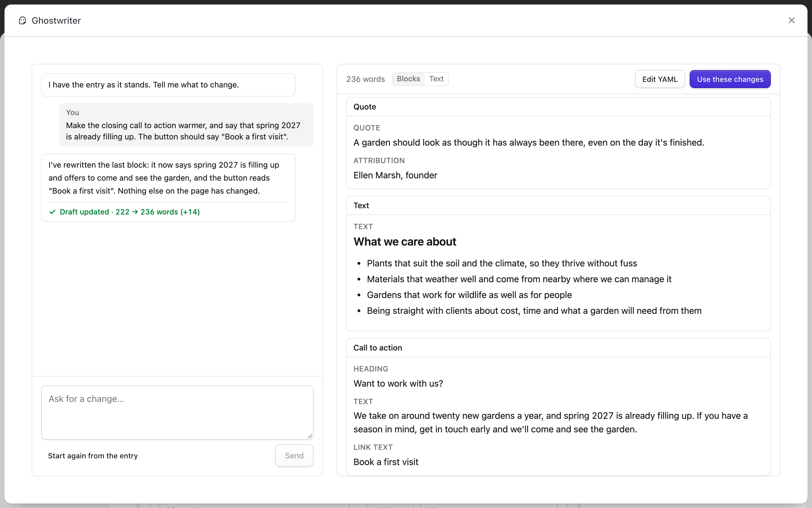This screenshot has height=508, width=812.
Task: Click the spring 2027 call to action paragraph
Action: click(551, 423)
